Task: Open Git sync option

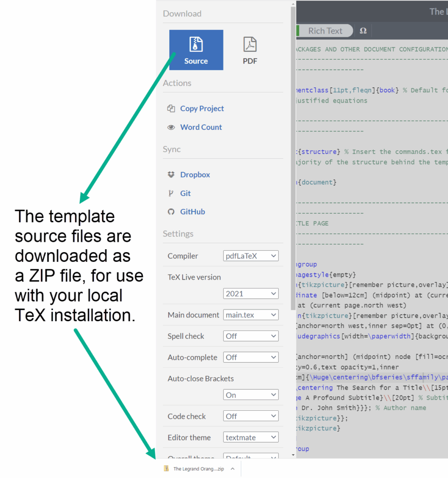Action: point(185,193)
